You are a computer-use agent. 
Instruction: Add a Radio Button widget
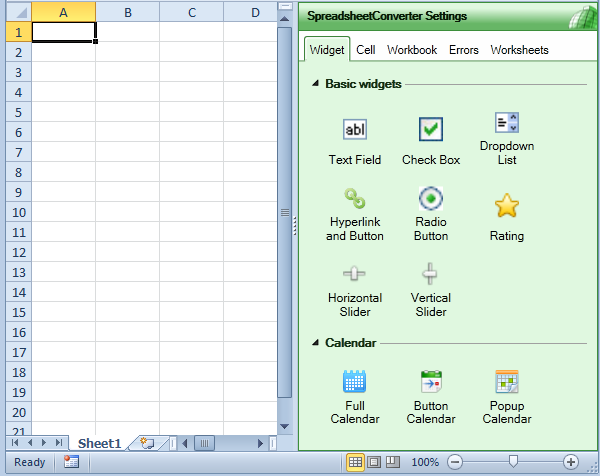(x=431, y=215)
